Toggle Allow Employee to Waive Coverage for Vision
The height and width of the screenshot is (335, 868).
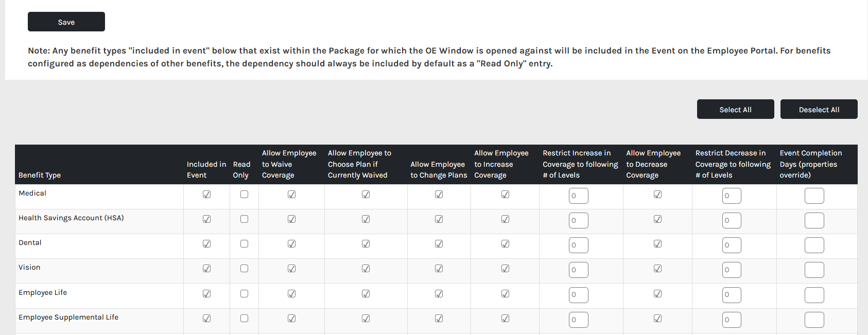click(x=291, y=269)
